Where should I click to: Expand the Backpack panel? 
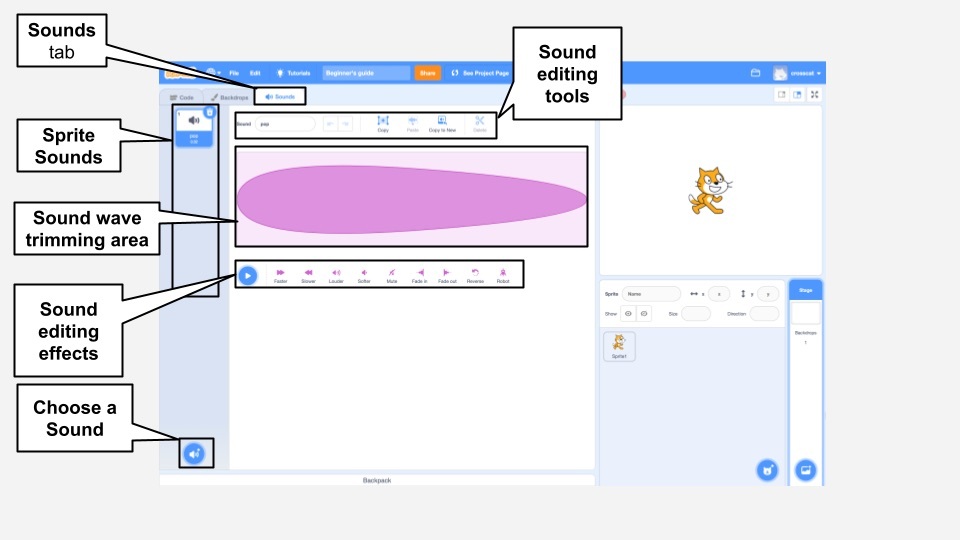(x=377, y=480)
